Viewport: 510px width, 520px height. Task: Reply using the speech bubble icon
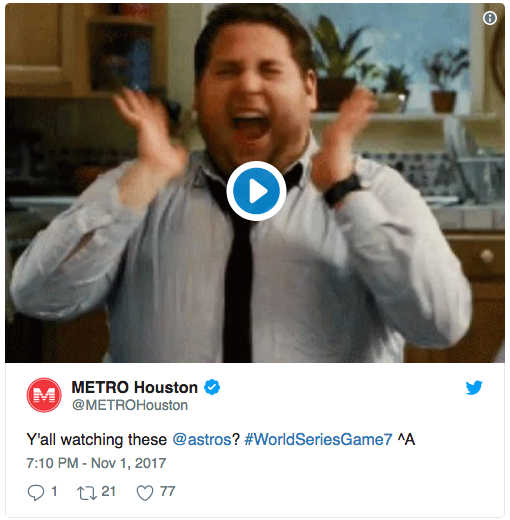[x=36, y=493]
